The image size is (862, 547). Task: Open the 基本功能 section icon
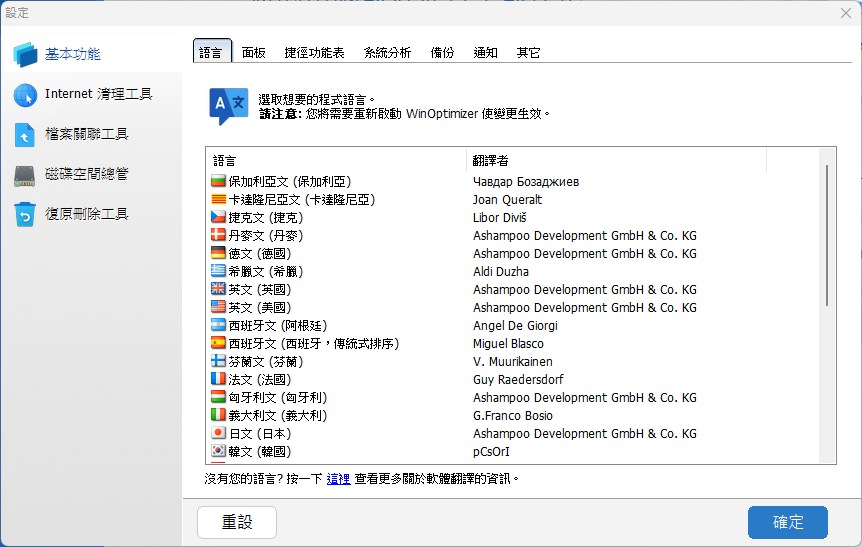coord(25,54)
